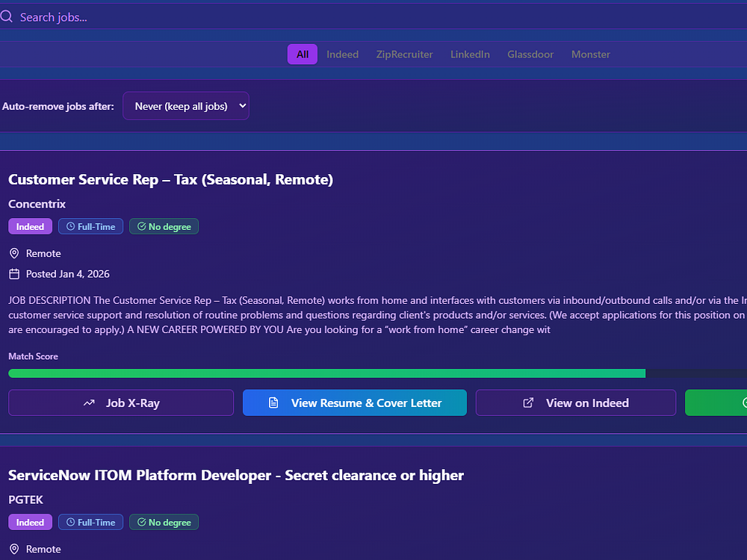Click the Indeed badge on Concentrix job

point(30,227)
